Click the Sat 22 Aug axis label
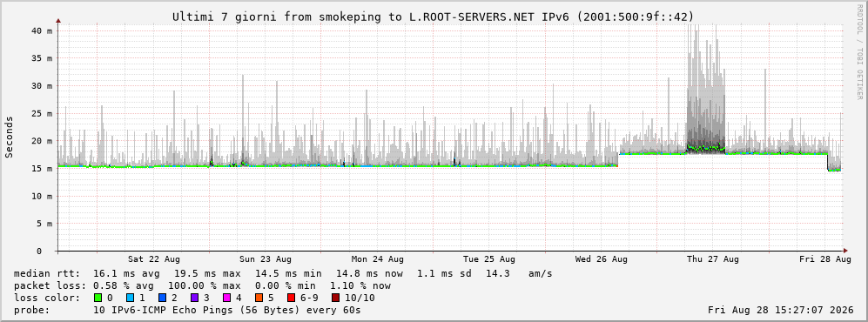Screen dimensions: 868x322 154,259
